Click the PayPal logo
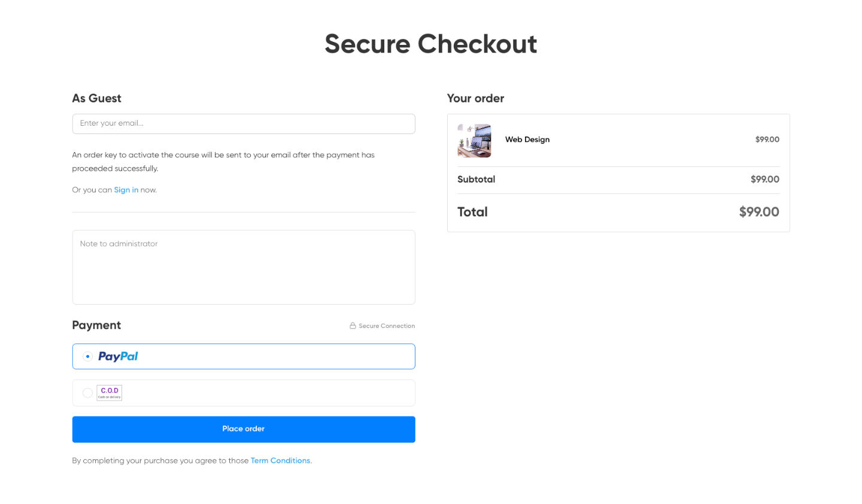The height and width of the screenshot is (504, 862). pos(118,357)
